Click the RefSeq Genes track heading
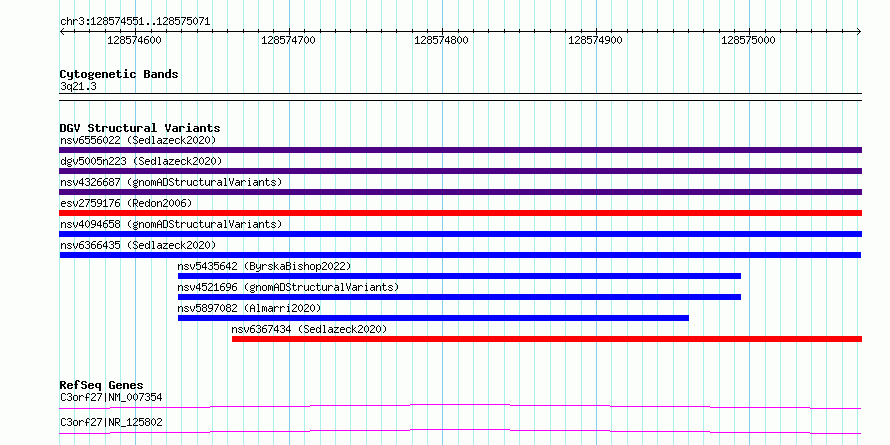The width and height of the screenshot is (890, 445). click(x=101, y=385)
